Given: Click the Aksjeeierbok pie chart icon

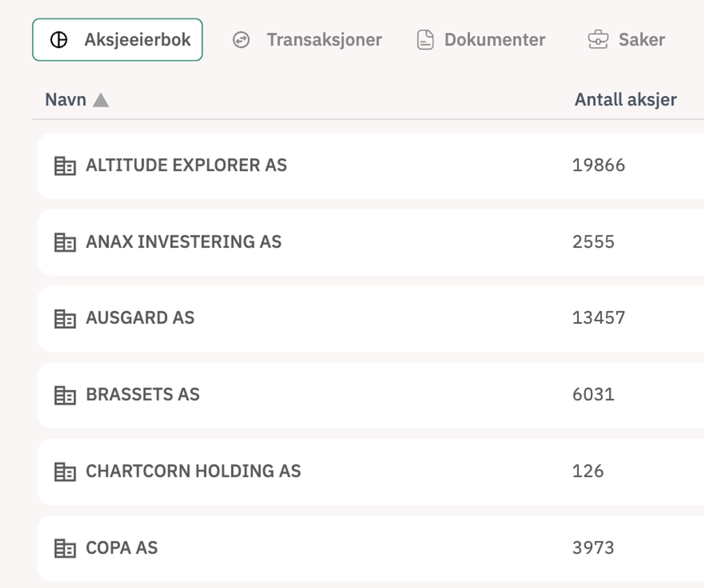Looking at the screenshot, I should (59, 40).
